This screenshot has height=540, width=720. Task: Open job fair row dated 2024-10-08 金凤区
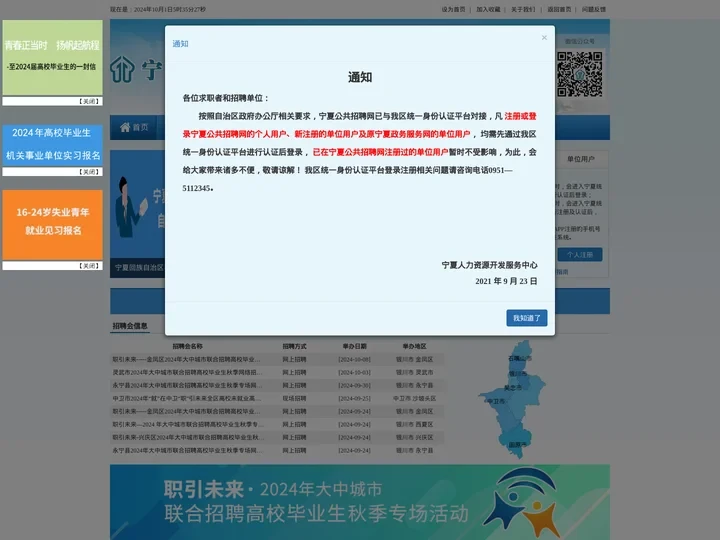click(277, 359)
